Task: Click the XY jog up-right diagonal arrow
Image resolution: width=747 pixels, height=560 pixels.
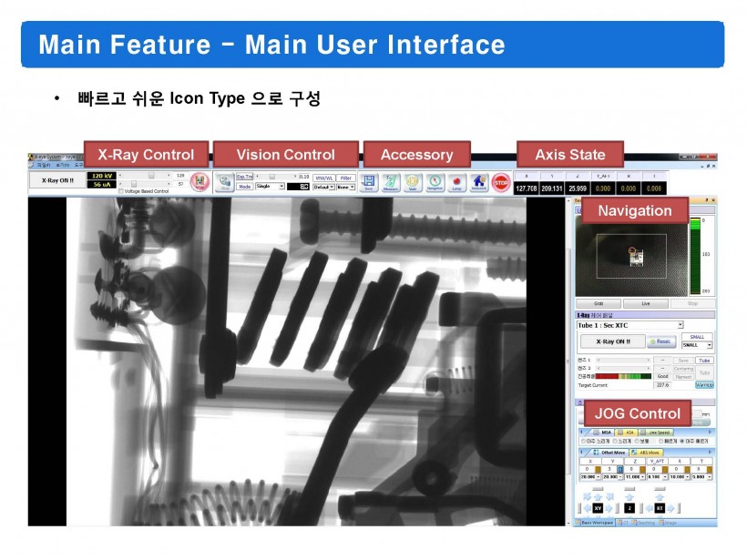Action: (x=609, y=497)
